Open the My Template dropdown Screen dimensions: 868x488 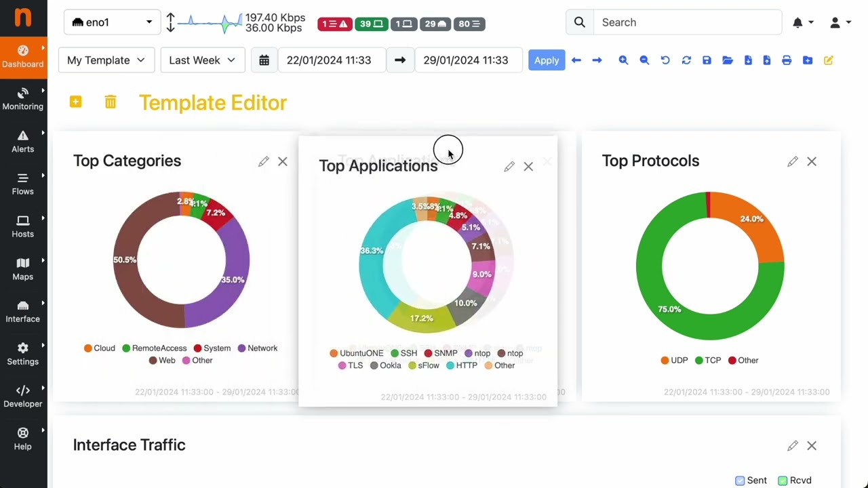(x=106, y=60)
